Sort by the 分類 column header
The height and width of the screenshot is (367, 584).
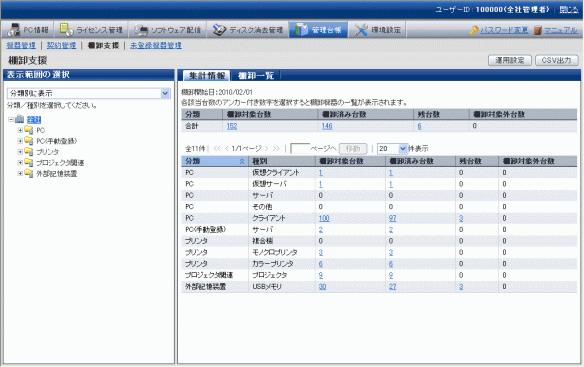coord(215,161)
